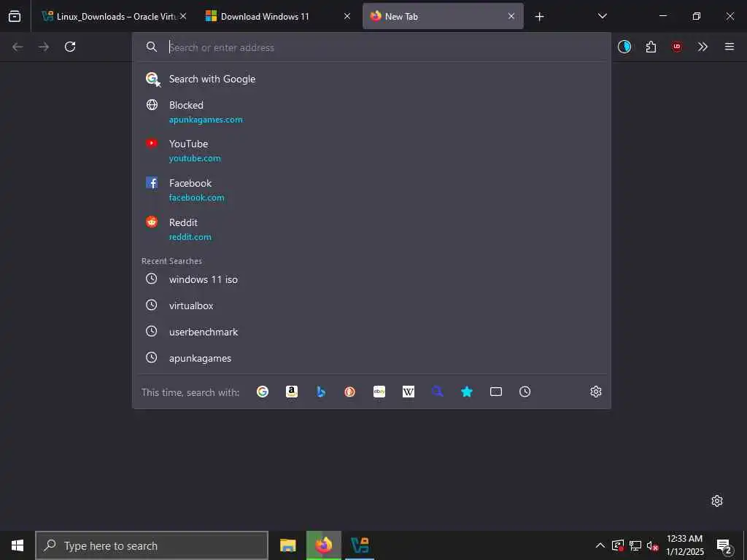Search this time with Wikipedia
747x560 pixels.
[x=409, y=392]
